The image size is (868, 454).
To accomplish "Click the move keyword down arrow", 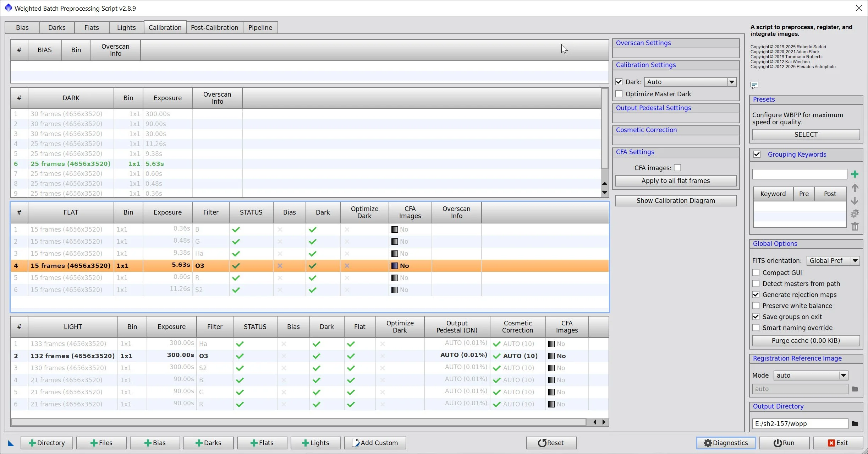I will [855, 201].
